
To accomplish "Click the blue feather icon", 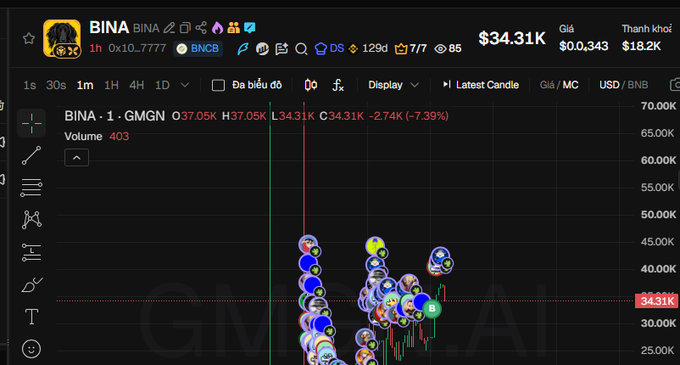I will click(x=243, y=49).
